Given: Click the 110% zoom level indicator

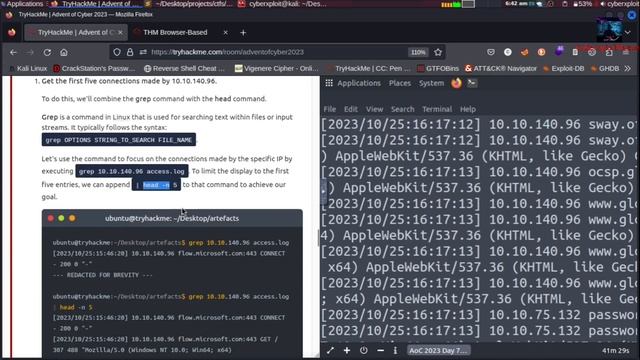Looking at the screenshot, I should (x=418, y=52).
